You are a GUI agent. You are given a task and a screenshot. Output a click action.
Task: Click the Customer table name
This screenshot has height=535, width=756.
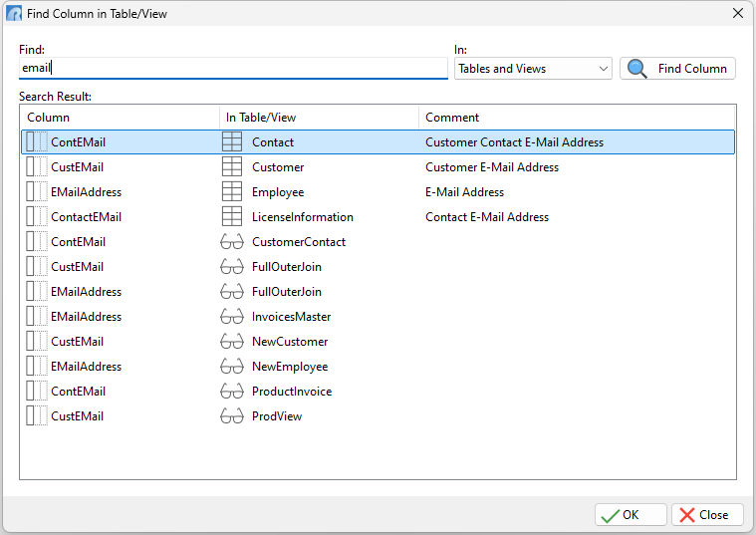pyautogui.click(x=278, y=167)
